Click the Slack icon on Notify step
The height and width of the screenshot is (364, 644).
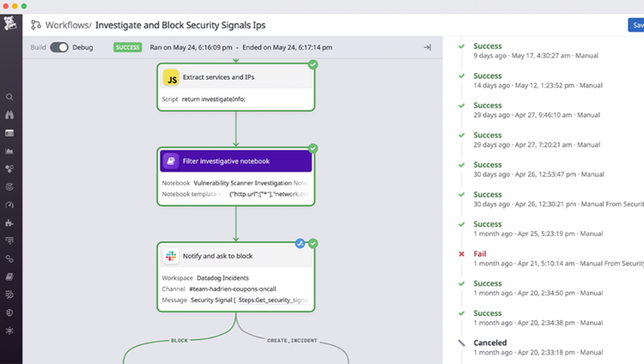(x=171, y=256)
